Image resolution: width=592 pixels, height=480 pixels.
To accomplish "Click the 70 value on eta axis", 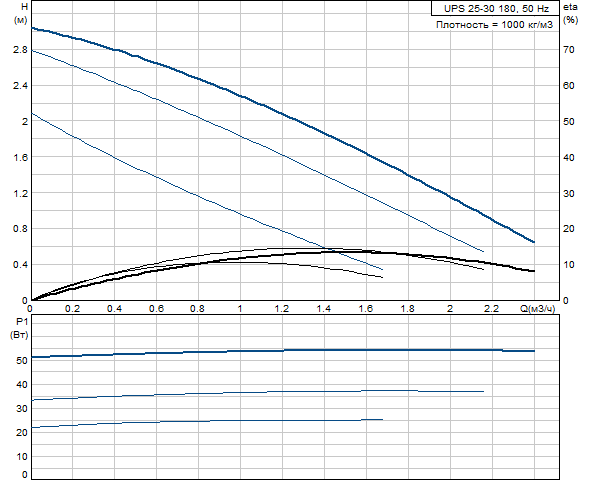I will pos(569,49).
